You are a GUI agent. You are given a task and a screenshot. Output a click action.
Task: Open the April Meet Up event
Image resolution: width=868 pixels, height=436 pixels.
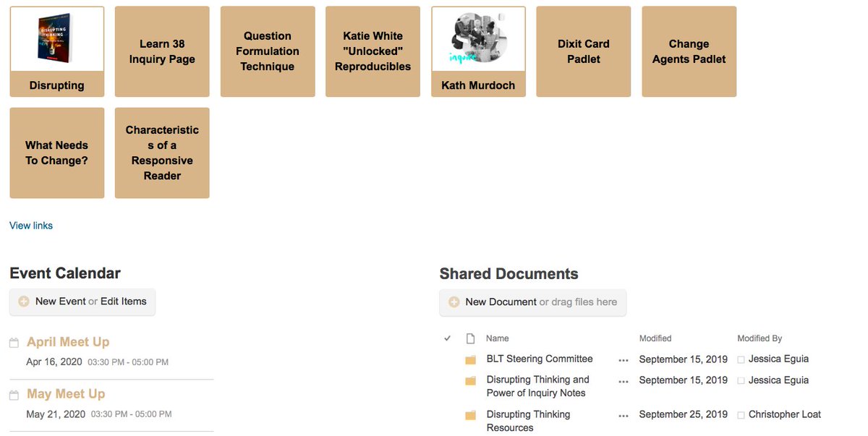click(68, 342)
